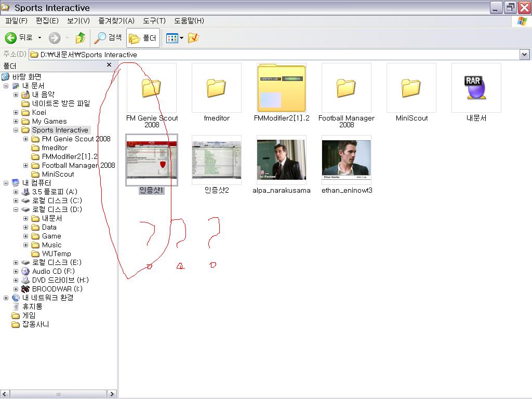This screenshot has width=532, height=399.
Task: Click the address field showing Sports Interactive path
Action: click(274, 55)
